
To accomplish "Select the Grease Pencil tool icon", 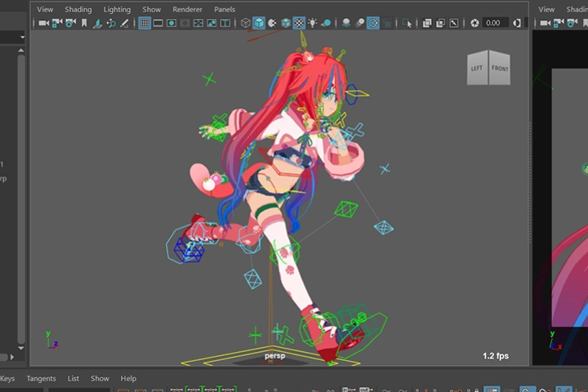I will (x=124, y=23).
